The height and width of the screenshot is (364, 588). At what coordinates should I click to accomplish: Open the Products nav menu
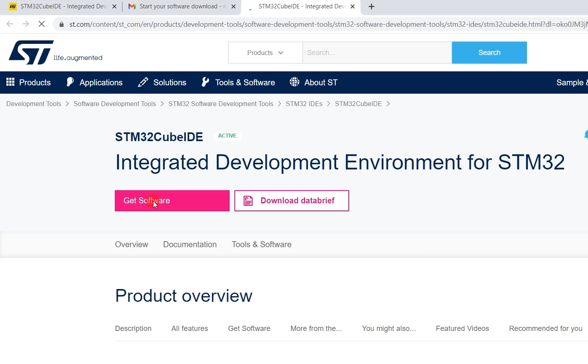click(x=35, y=83)
